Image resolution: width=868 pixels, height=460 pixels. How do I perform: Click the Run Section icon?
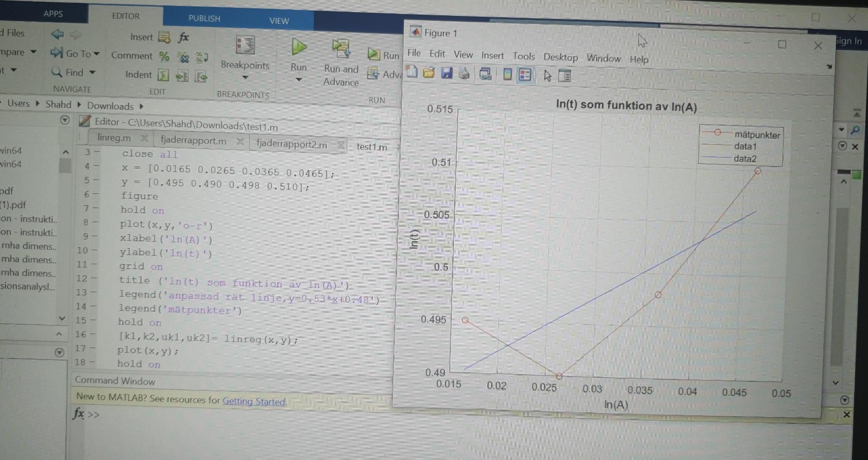[x=373, y=54]
